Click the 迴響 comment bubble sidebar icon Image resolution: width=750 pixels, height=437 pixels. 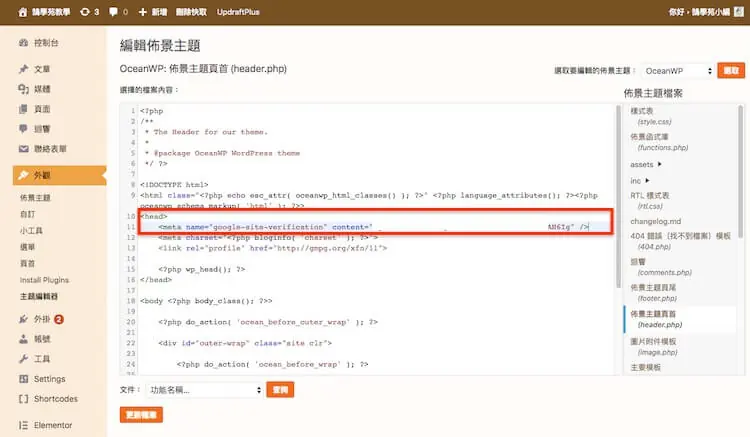[23, 129]
